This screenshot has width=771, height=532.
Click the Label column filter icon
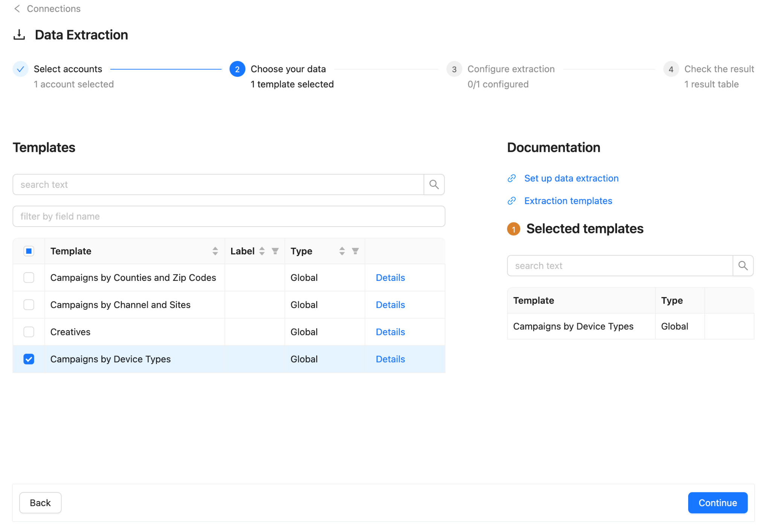[275, 251]
